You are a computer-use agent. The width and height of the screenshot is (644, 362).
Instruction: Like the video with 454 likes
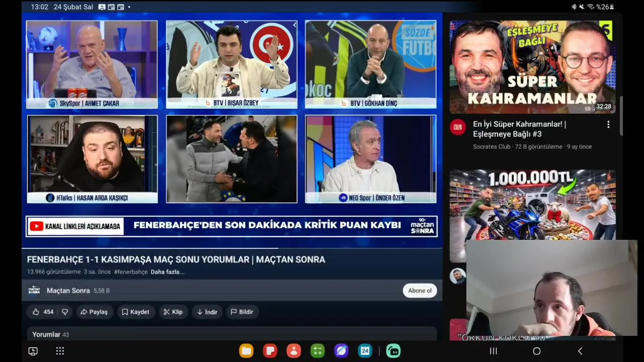43,312
